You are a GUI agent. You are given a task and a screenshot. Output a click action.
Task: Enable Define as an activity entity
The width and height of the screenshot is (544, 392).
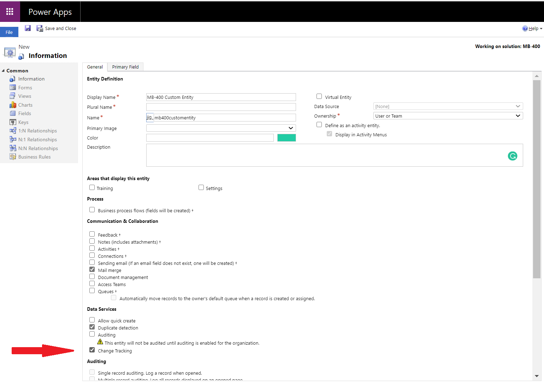point(319,124)
